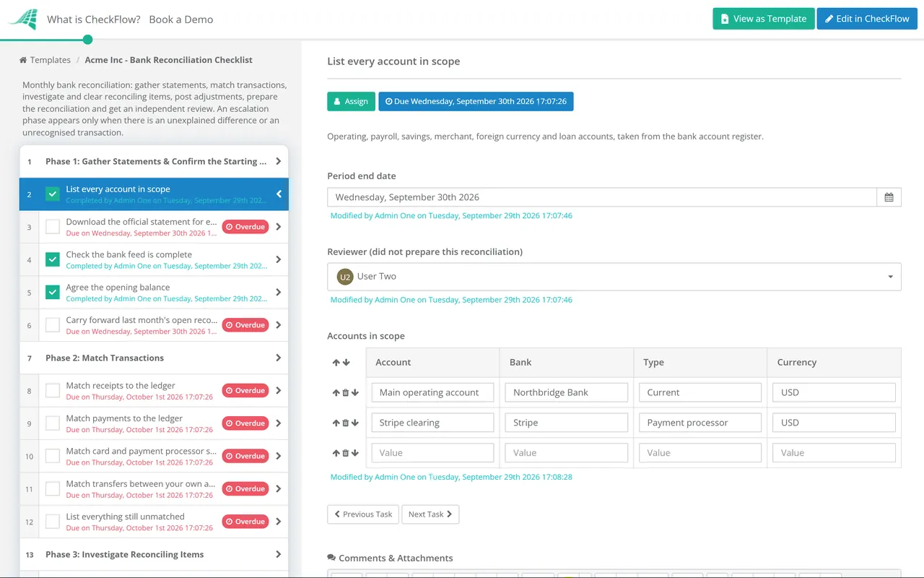924x578 pixels.
Task: Expand Phase 2 Match Transactions chevron
Action: point(279,358)
